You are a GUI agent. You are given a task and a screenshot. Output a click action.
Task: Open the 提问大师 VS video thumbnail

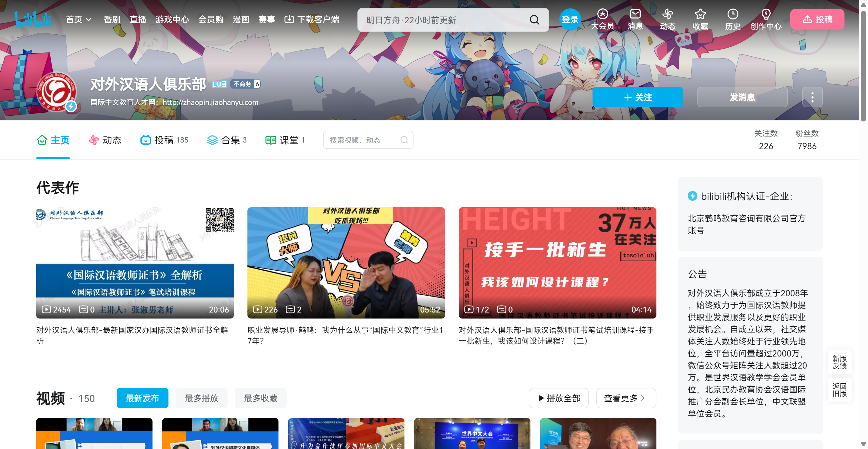(346, 263)
